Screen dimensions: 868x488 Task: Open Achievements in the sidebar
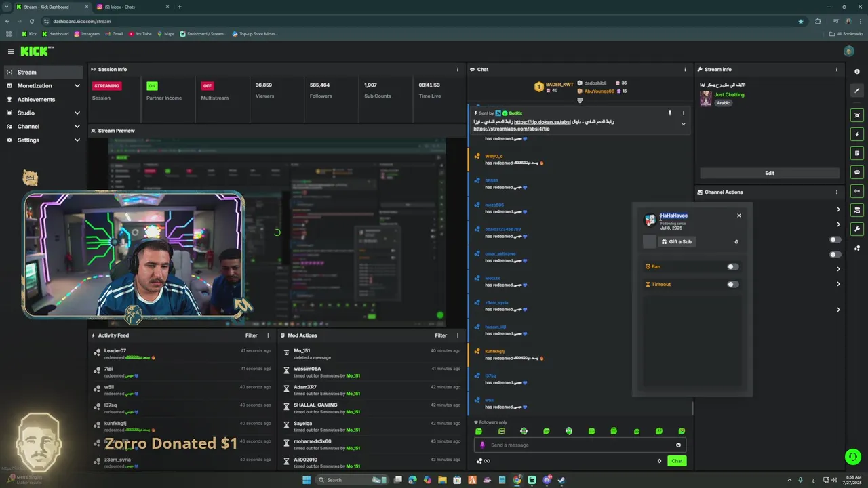(x=43, y=100)
